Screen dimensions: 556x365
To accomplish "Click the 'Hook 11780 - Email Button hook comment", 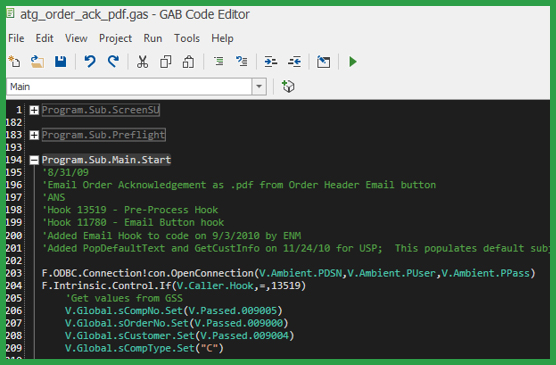I will click(133, 222).
